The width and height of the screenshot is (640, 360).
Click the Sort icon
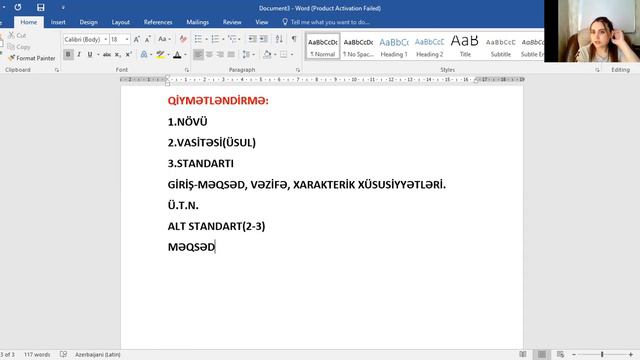coord(279,39)
